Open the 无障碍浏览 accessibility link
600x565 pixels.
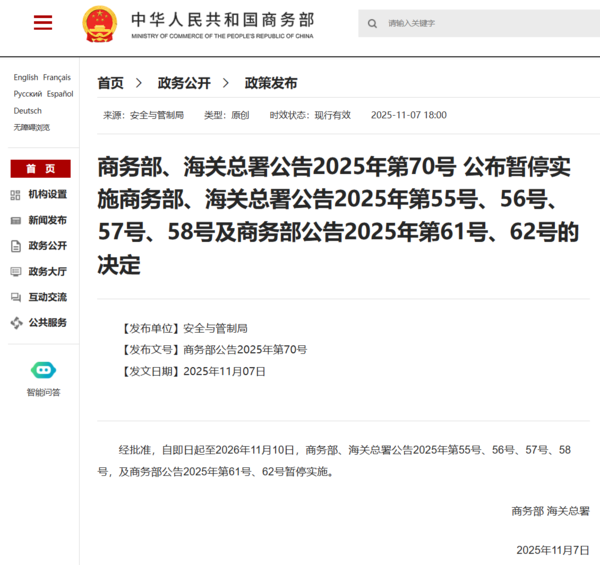point(31,128)
